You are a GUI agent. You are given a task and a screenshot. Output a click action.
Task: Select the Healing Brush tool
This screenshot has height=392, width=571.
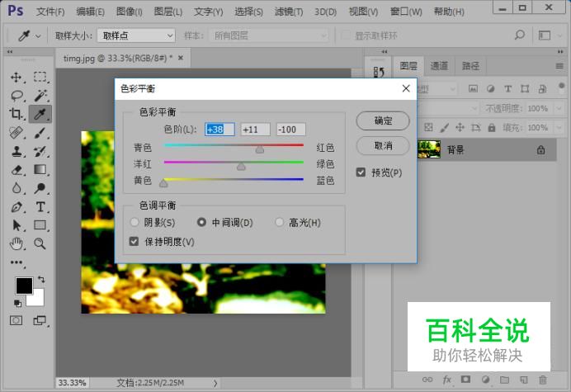[16, 133]
